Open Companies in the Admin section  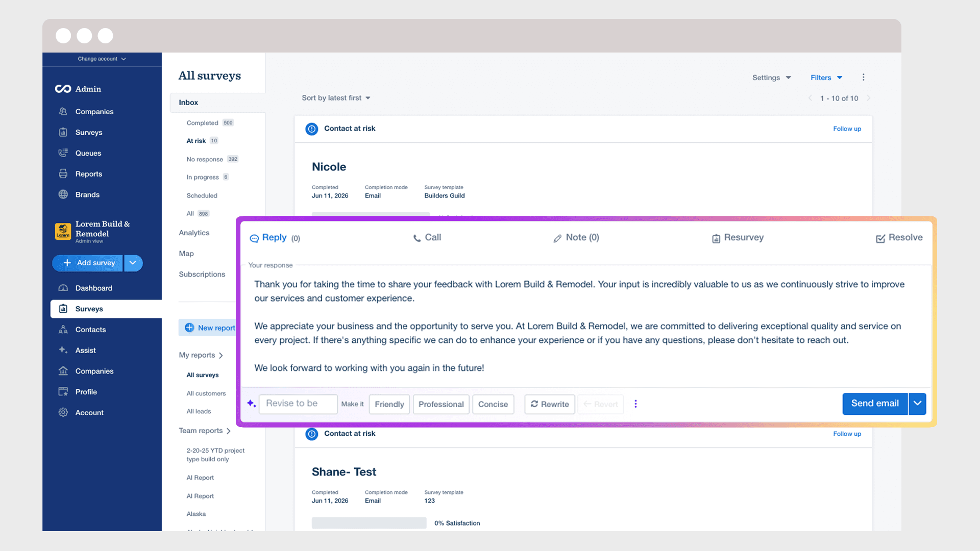(x=94, y=111)
